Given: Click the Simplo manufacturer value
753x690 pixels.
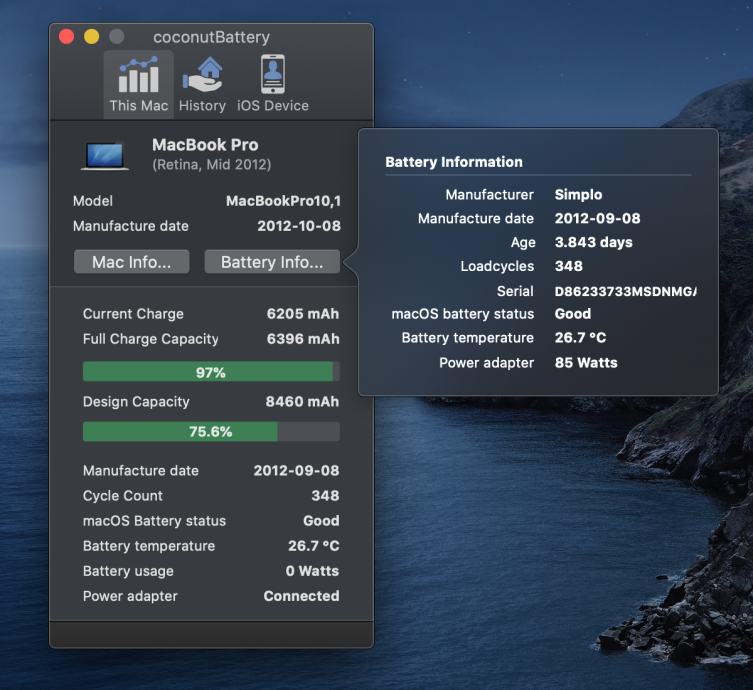Looking at the screenshot, I should click(x=578, y=195).
